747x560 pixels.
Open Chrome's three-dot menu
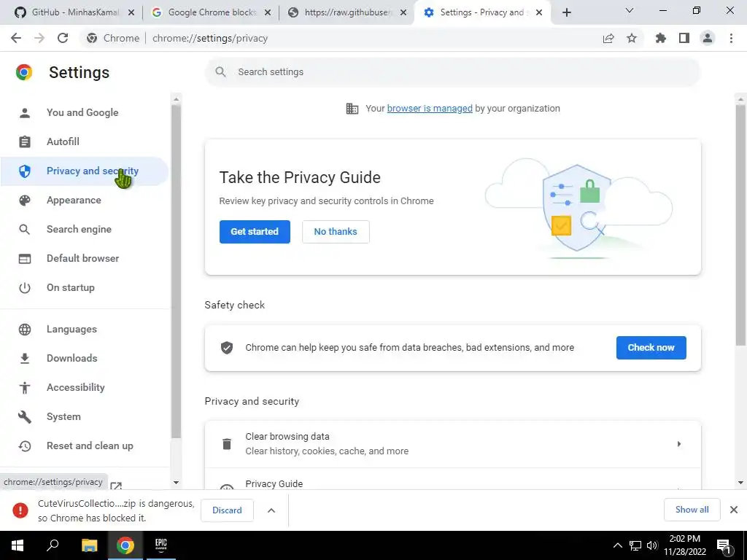tap(731, 38)
